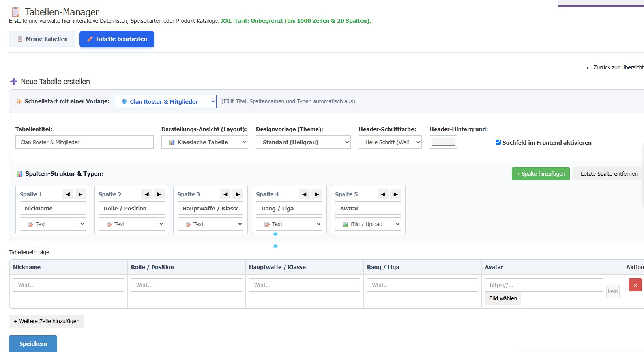Viewport: 644px width, 352px height.
Task: Move Spalte 2 left with arrow icon
Action: pyautogui.click(x=147, y=194)
